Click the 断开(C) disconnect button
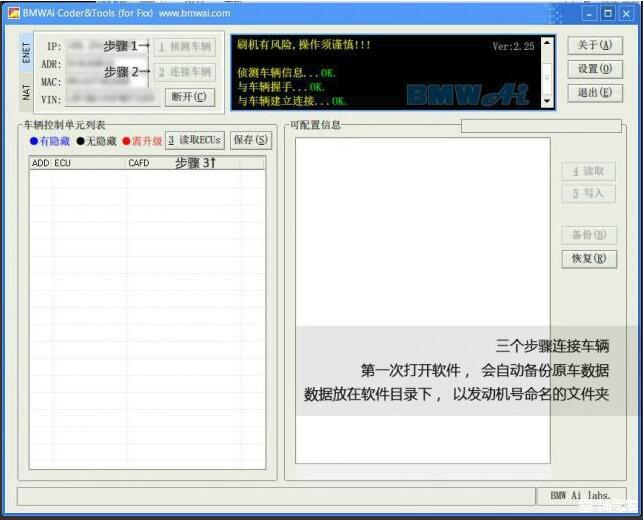 click(189, 97)
